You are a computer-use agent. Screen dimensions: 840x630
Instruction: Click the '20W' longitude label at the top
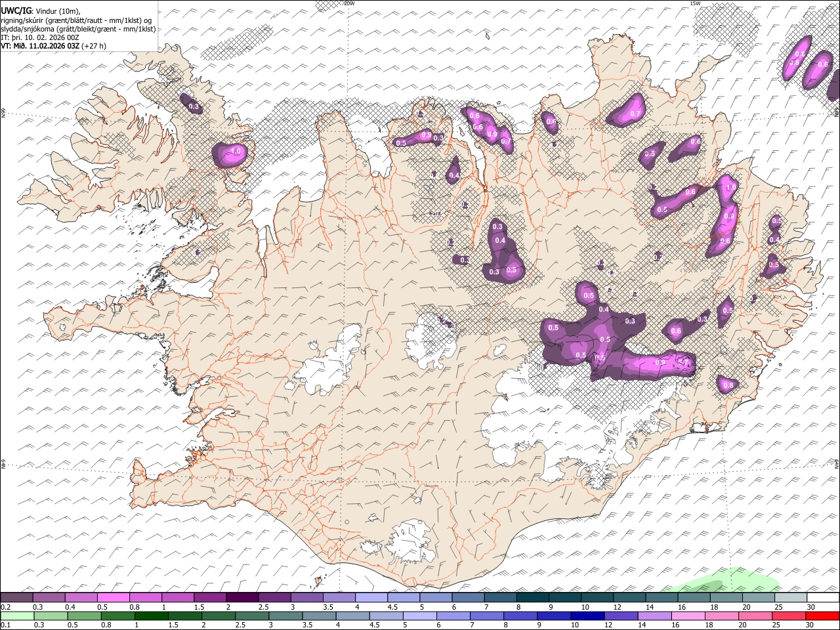349,3
